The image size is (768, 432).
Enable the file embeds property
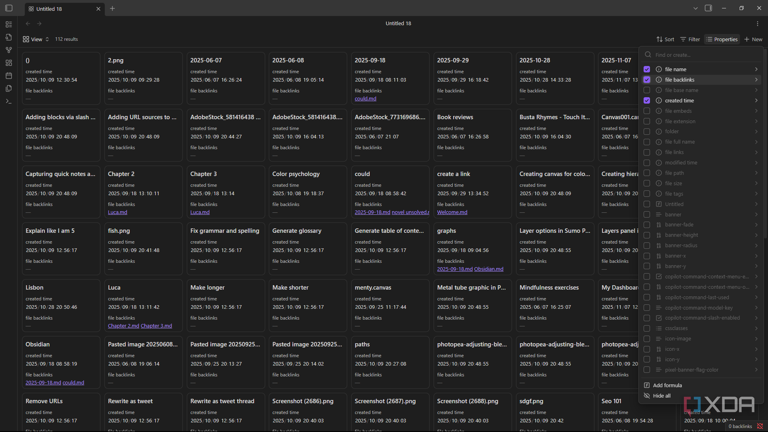click(647, 111)
